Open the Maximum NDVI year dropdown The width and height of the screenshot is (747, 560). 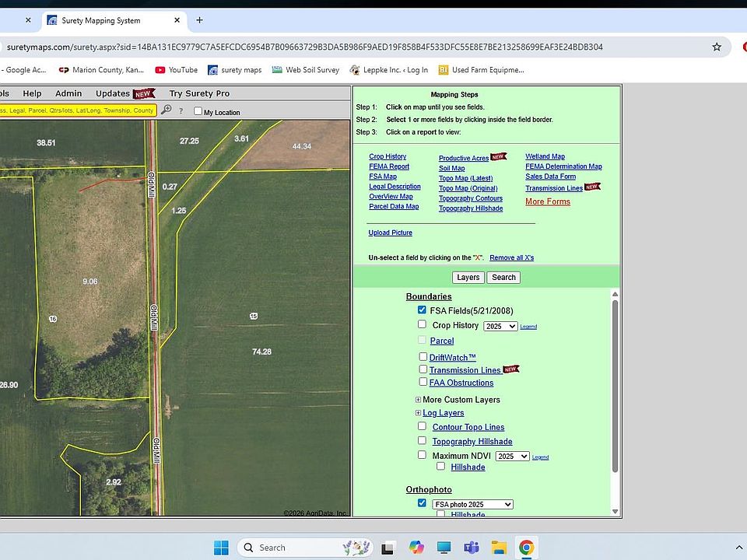coord(512,457)
